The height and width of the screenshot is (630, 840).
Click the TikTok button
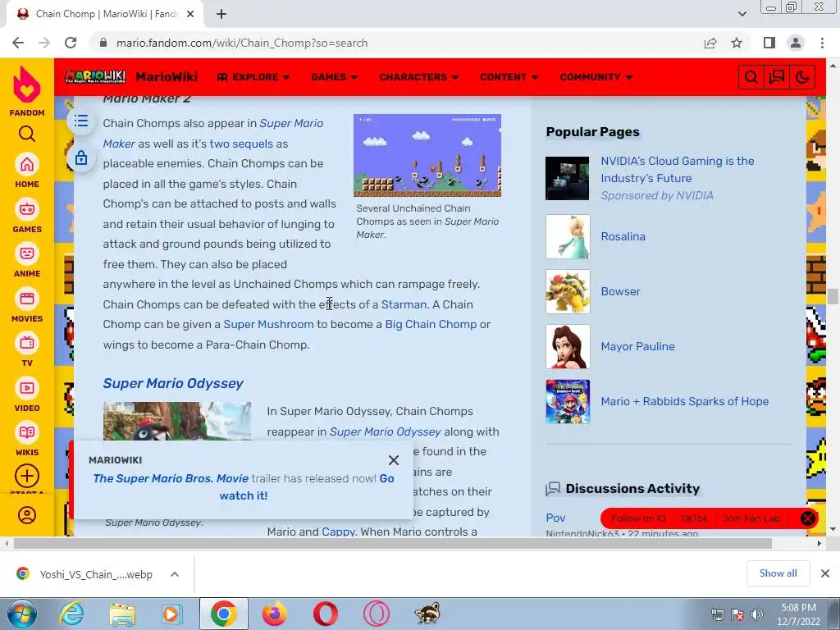click(x=694, y=518)
